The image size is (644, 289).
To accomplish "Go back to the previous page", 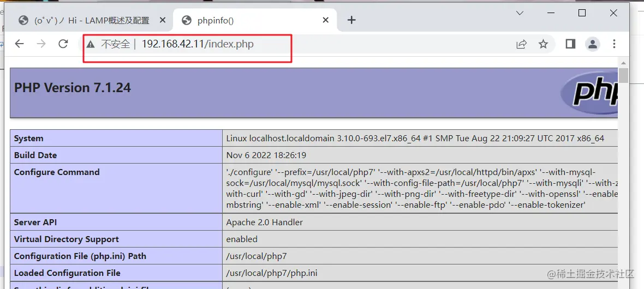I will [x=19, y=44].
